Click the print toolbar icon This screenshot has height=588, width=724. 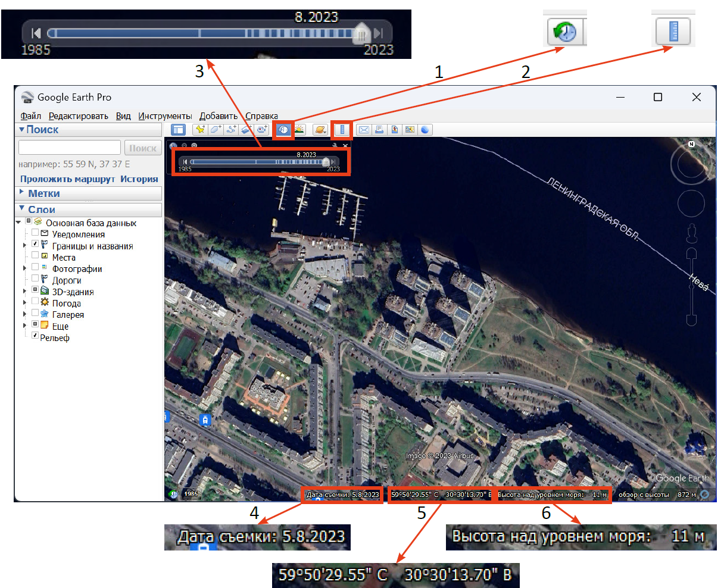tap(379, 130)
